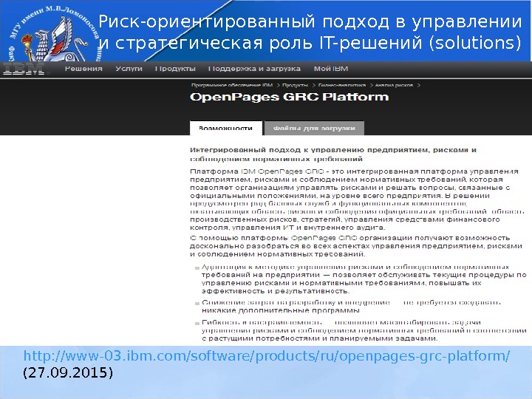
Task: Click bullet text starting Гибкость и настраиваемость
Action: pyautogui.click(x=364, y=330)
